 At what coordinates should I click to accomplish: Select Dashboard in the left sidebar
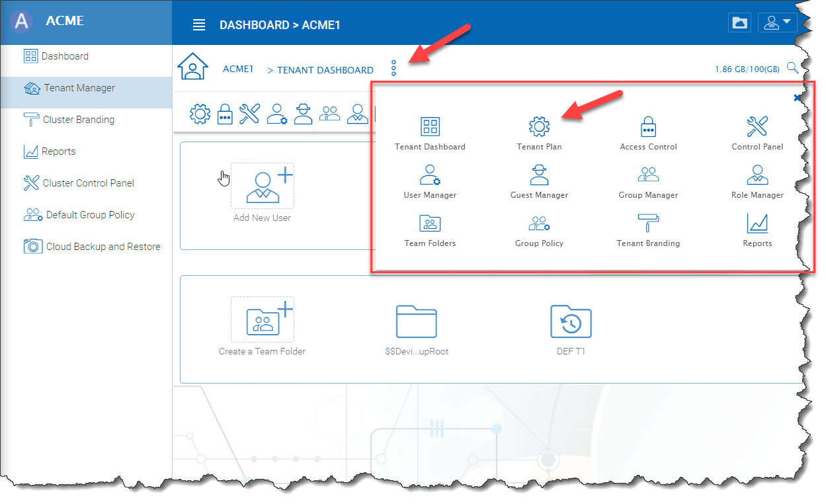tap(86, 56)
